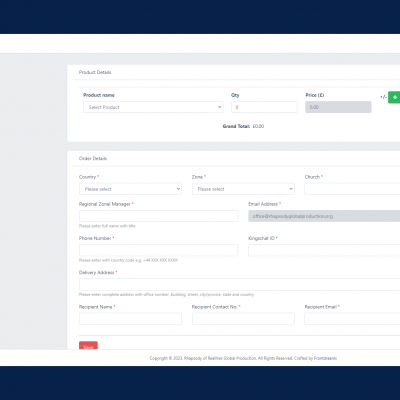Screen dimensions: 400x400
Task: Click the green plus add-row button
Action: pos(394,97)
